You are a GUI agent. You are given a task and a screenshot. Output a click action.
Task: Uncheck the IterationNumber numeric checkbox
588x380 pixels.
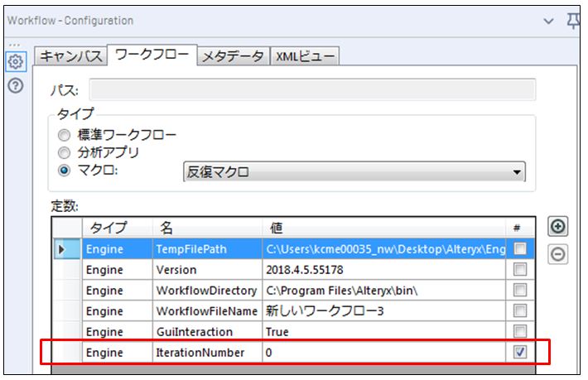coord(519,353)
